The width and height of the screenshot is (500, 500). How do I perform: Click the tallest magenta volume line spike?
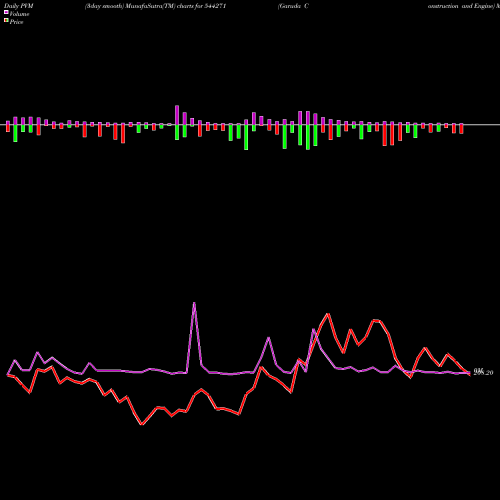coord(194,303)
